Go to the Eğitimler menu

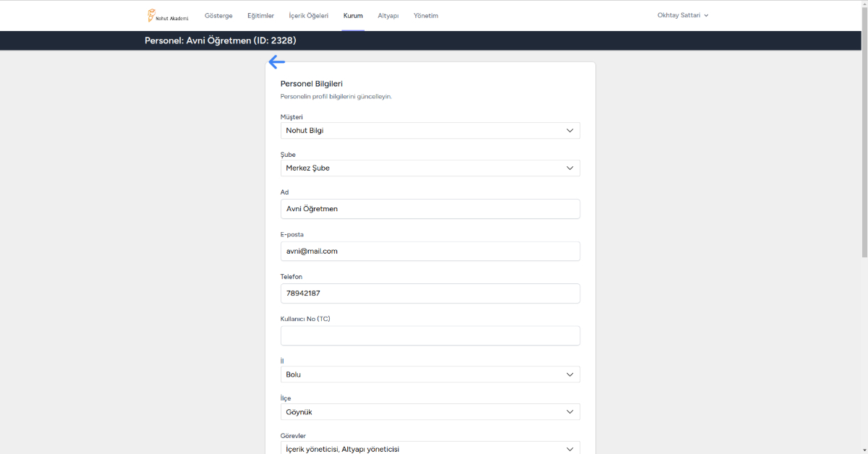click(x=260, y=15)
